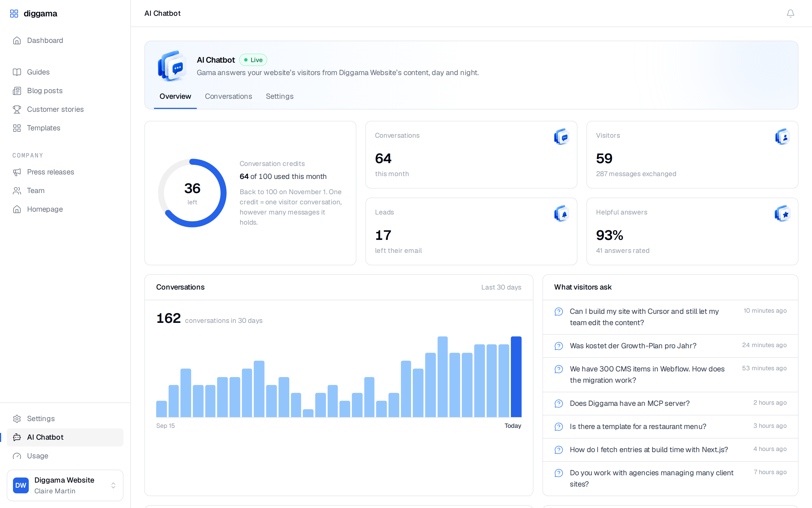Viewport: 812px width, 508px height.
Task: Go to Dashboard in the sidebar
Action: [65, 40]
